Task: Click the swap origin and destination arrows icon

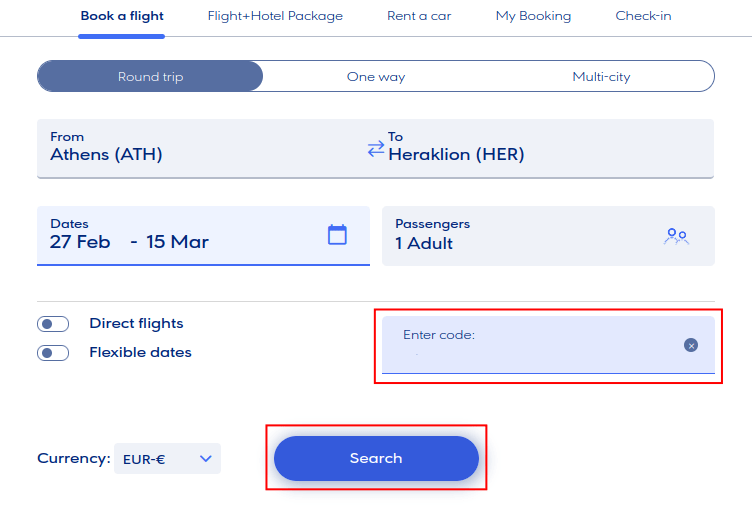Action: [376, 149]
